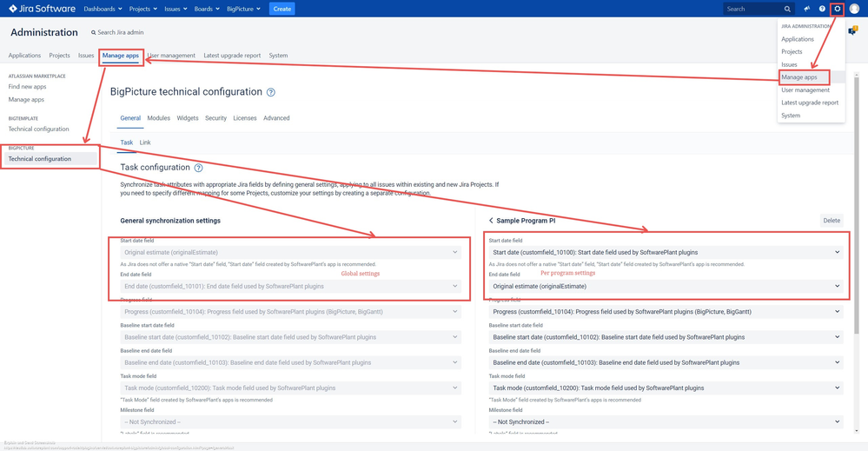This screenshot has height=451, width=868.
Task: Open Sample Program PI Baseline start date dropdown
Action: 666,337
